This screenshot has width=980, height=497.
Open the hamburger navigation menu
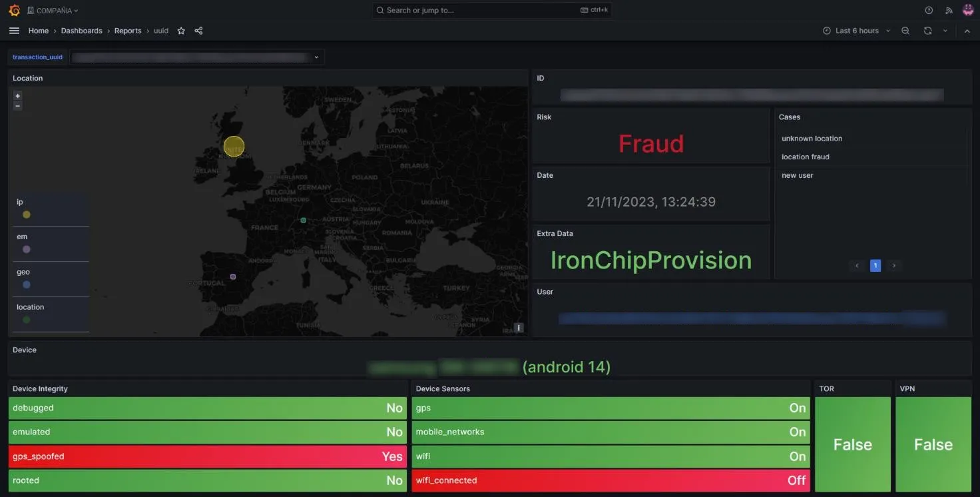pyautogui.click(x=14, y=31)
